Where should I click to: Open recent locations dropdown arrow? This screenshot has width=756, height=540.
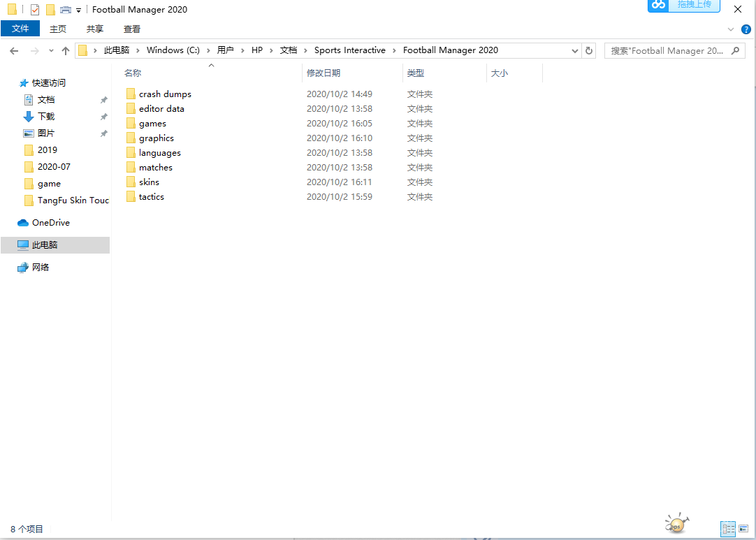[x=51, y=51]
